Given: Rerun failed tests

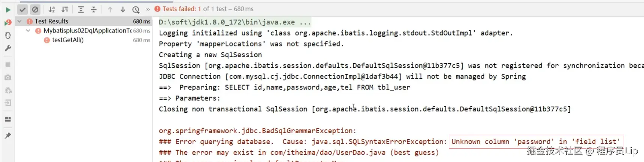Looking at the screenshot, I should [x=8, y=22].
